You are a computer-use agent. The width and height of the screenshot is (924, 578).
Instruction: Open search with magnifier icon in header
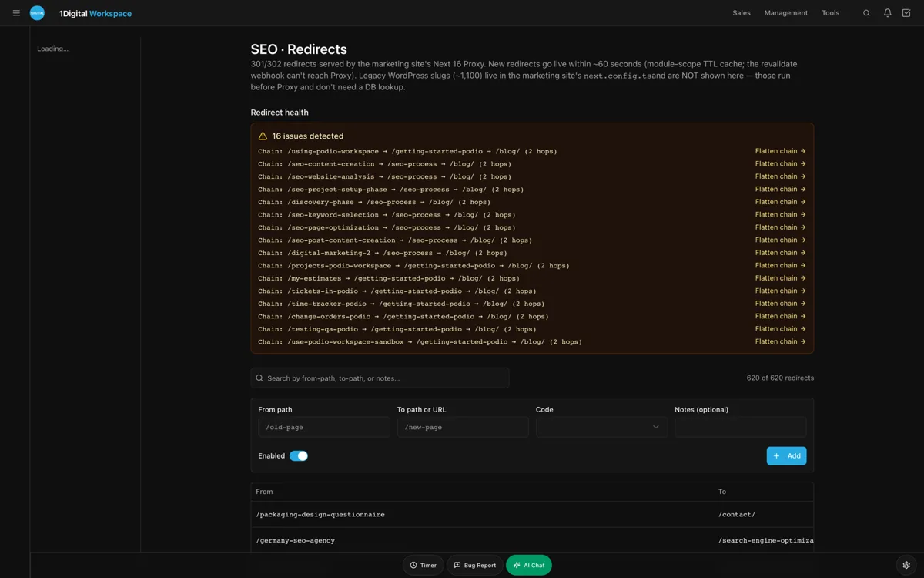(x=866, y=13)
